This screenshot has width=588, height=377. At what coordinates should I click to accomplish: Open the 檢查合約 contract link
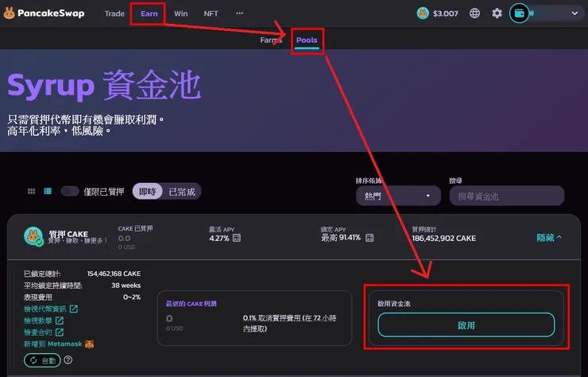click(x=44, y=332)
